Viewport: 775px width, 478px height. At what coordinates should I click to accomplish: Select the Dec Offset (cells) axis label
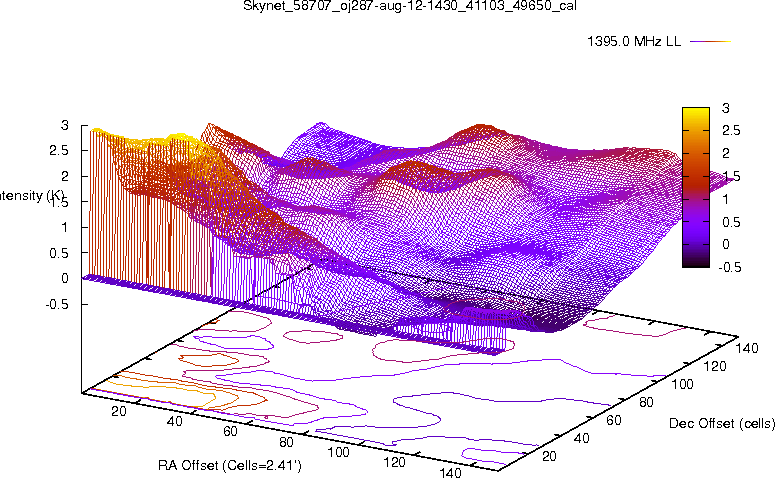(722, 423)
